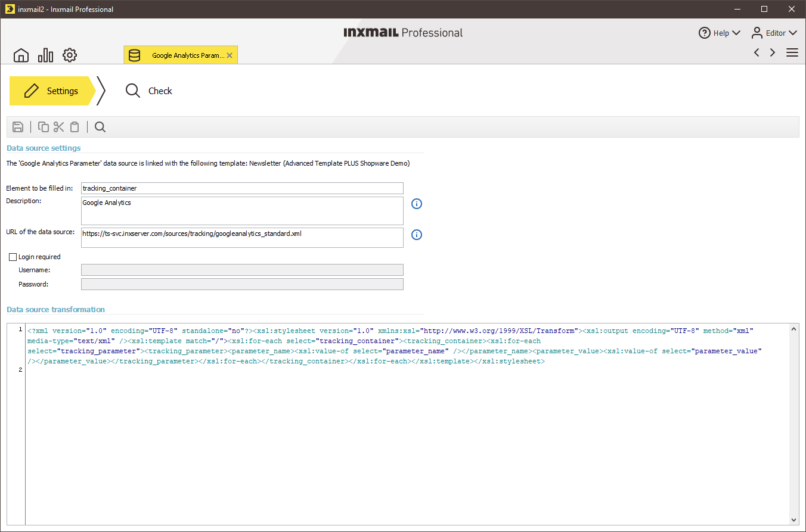Open global settings gear icon
This screenshot has height=532, width=806.
click(x=70, y=55)
